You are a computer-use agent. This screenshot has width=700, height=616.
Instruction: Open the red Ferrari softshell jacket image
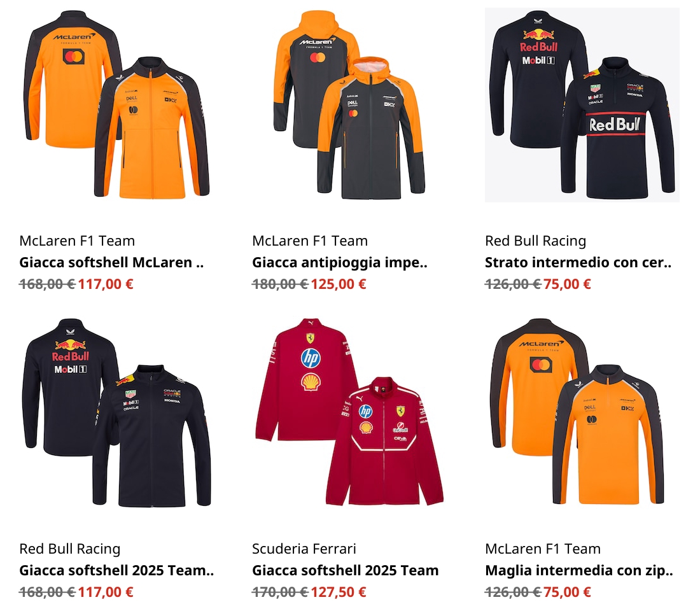349,413
